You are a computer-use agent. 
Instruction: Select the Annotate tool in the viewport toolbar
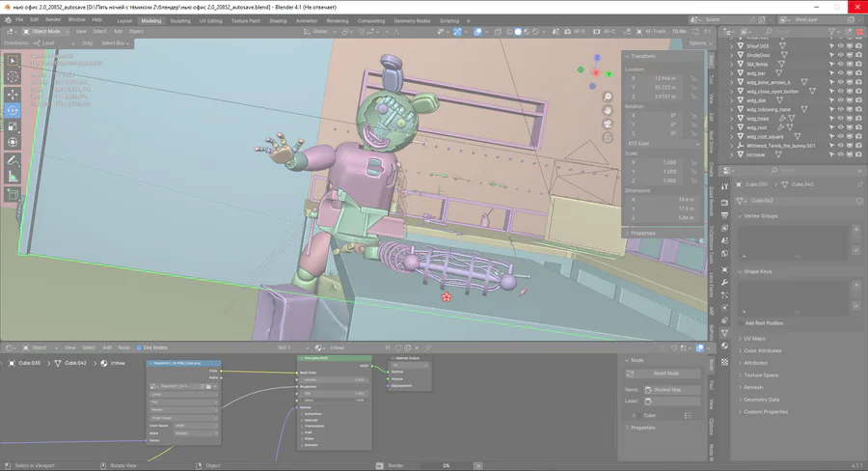pyautogui.click(x=13, y=160)
